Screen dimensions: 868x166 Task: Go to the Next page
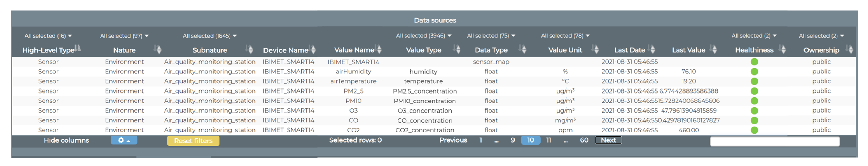608,140
